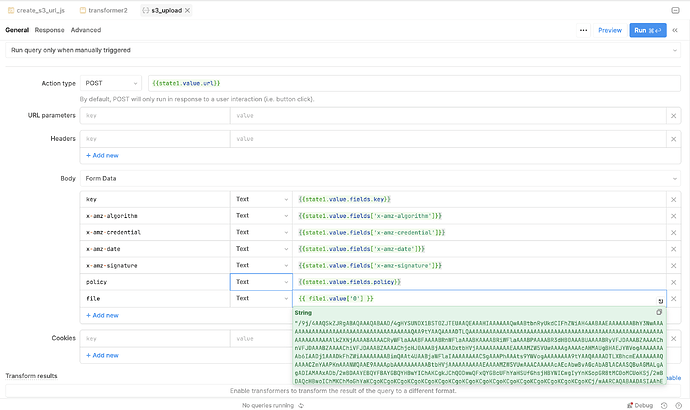Open the create_s3_url_js query tab

click(x=36, y=10)
